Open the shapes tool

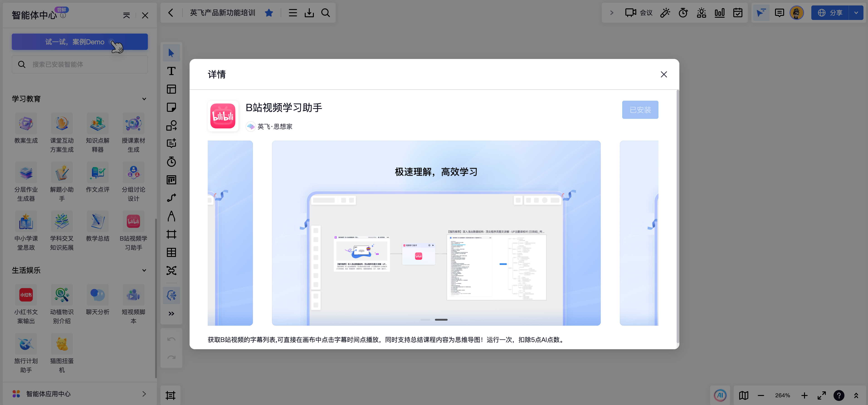pyautogui.click(x=171, y=125)
